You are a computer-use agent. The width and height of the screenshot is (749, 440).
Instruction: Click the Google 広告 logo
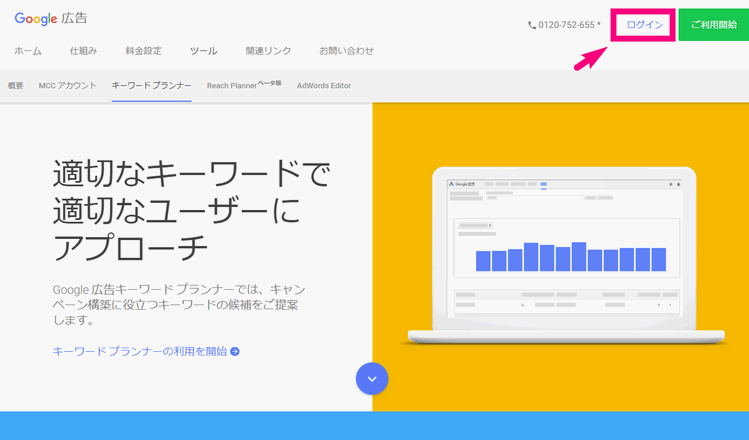pyautogui.click(x=51, y=19)
